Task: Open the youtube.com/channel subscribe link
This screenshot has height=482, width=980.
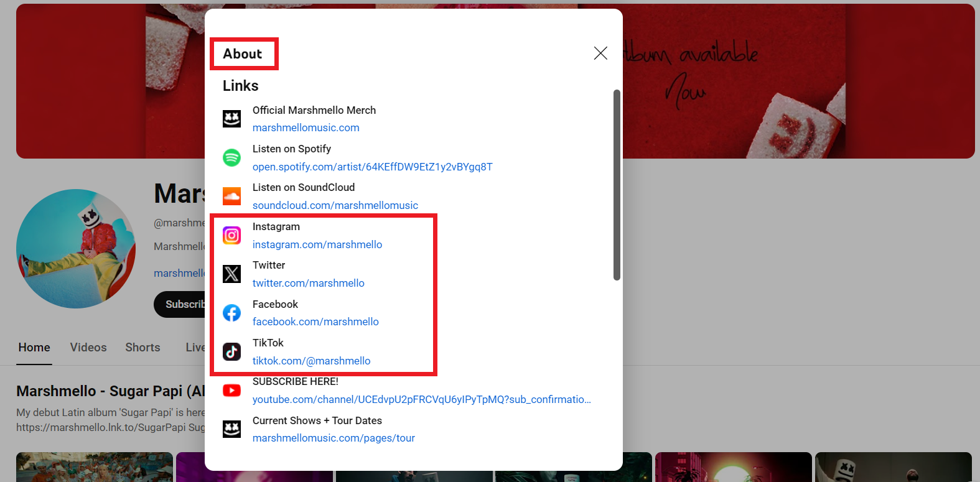Action: (x=421, y=399)
